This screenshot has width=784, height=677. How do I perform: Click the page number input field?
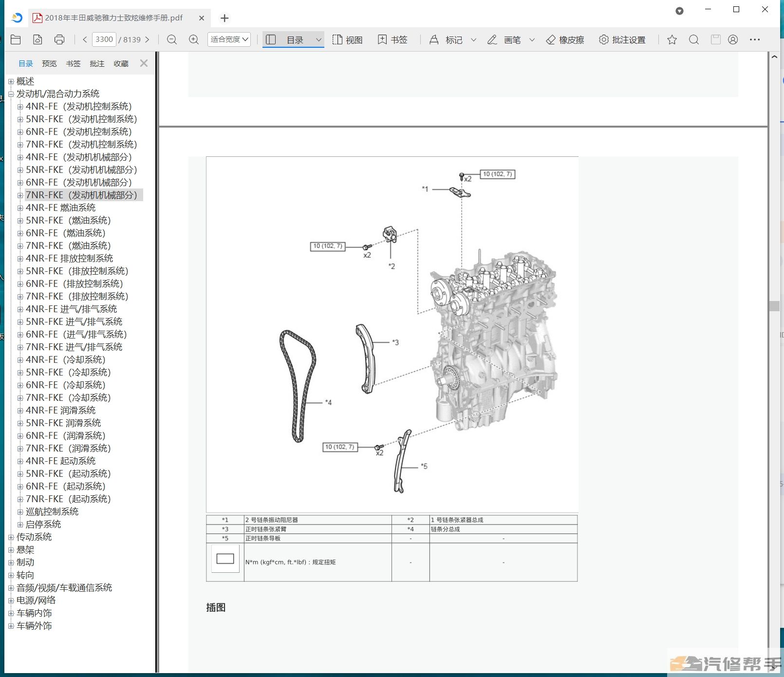pos(104,39)
